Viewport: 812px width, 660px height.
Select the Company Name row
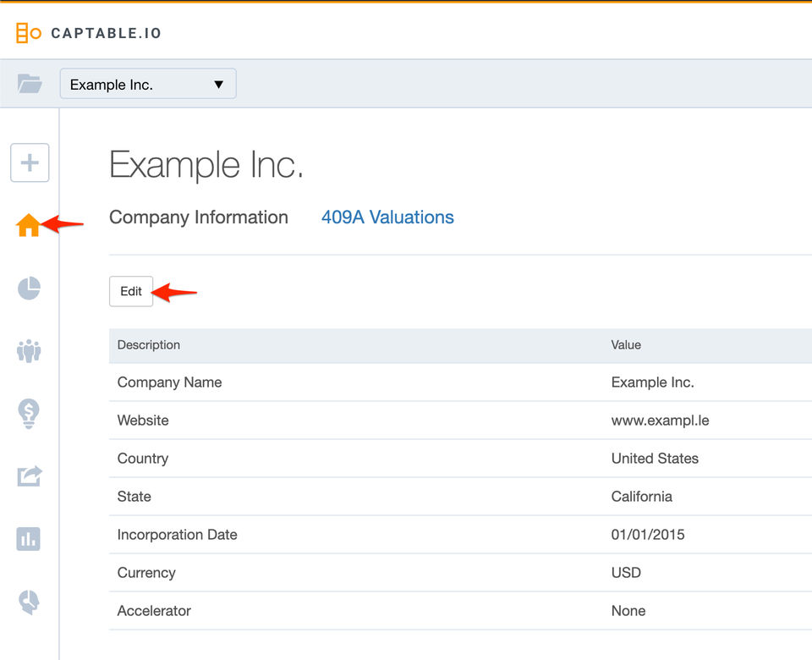tap(169, 382)
